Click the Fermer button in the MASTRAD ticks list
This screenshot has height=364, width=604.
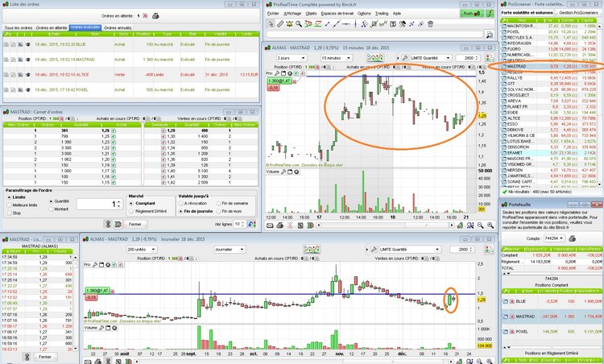44,357
